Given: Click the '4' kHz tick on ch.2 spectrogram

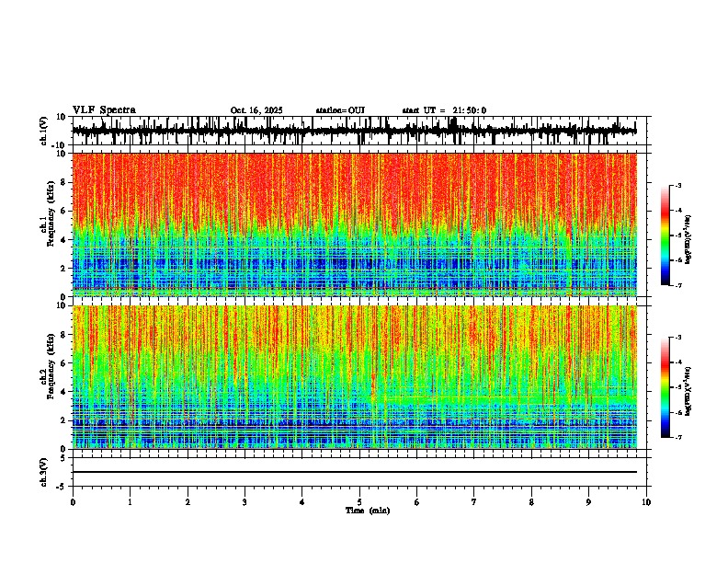Looking at the screenshot, I should [64, 392].
